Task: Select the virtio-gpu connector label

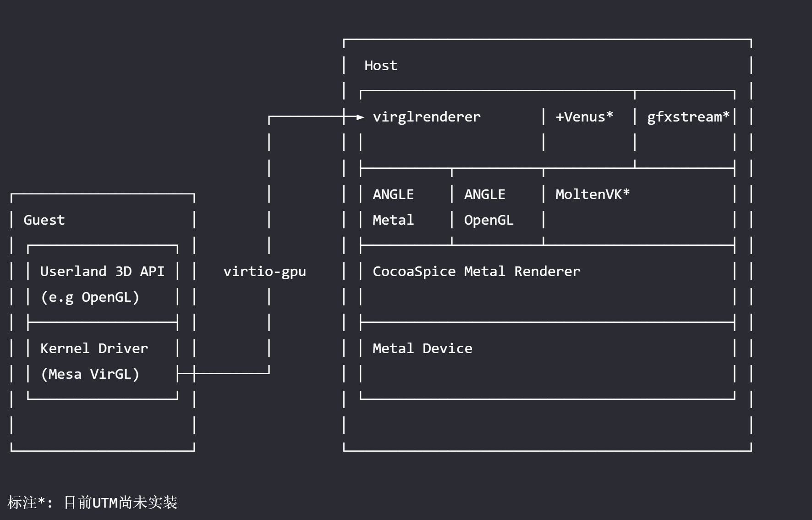Action: [264, 271]
